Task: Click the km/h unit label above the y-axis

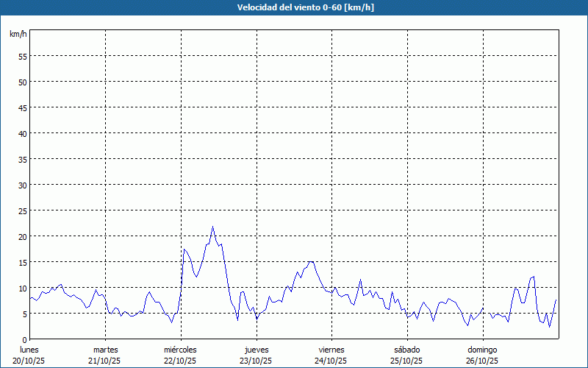Action: tap(18, 35)
